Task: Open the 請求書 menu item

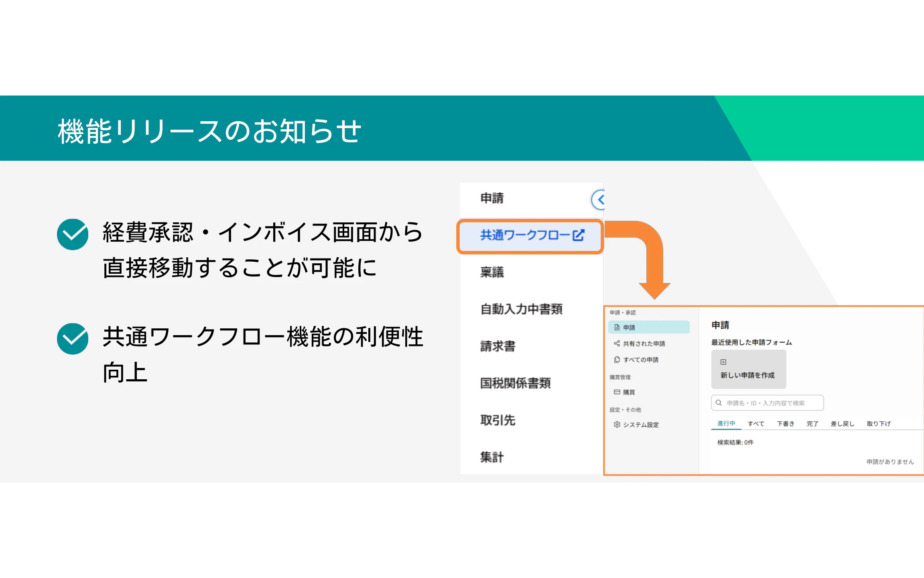Action: [498, 346]
